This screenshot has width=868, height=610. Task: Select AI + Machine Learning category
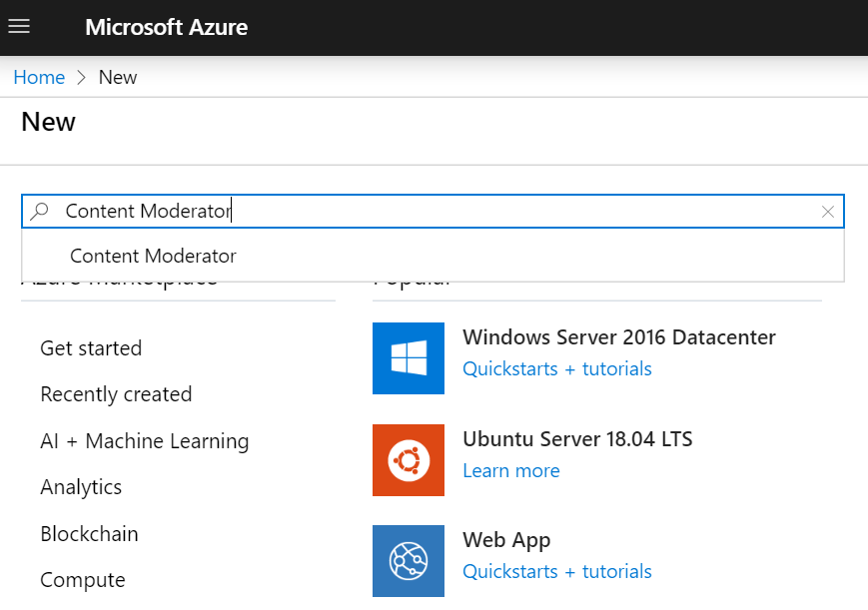pyautogui.click(x=145, y=441)
